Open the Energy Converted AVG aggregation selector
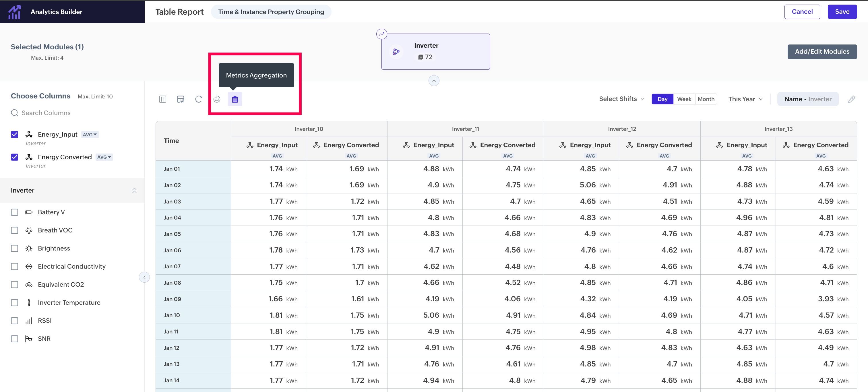Image resolution: width=868 pixels, height=392 pixels. [104, 157]
